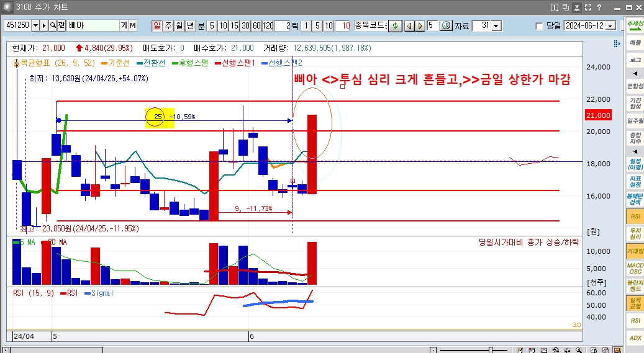Click the numbered 1 screen icon in title bar

pos(554,7)
